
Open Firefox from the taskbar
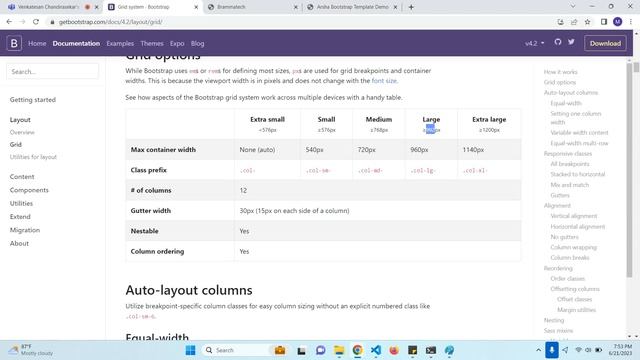pyautogui.click(x=394, y=350)
